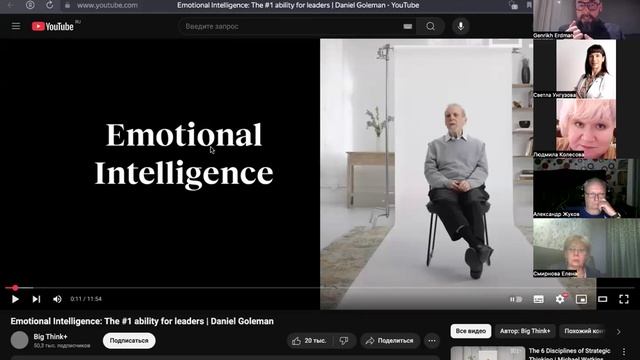Select the Похожий контент chip

(584, 331)
